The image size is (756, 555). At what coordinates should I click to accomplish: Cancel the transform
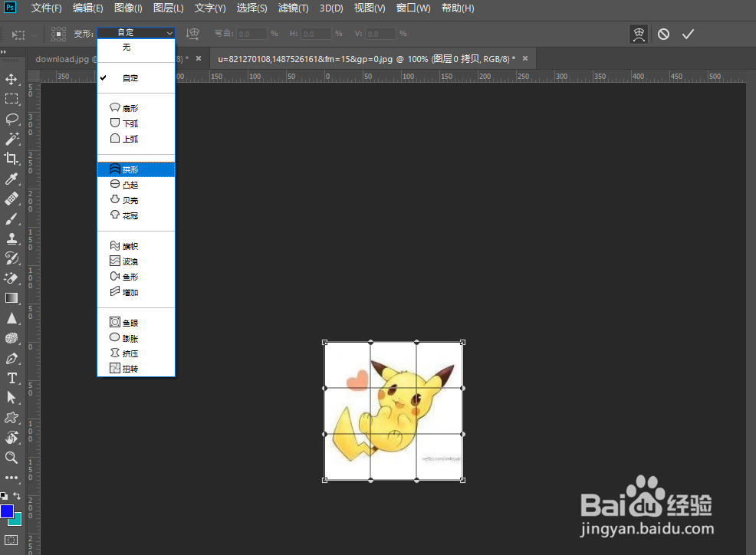(663, 34)
